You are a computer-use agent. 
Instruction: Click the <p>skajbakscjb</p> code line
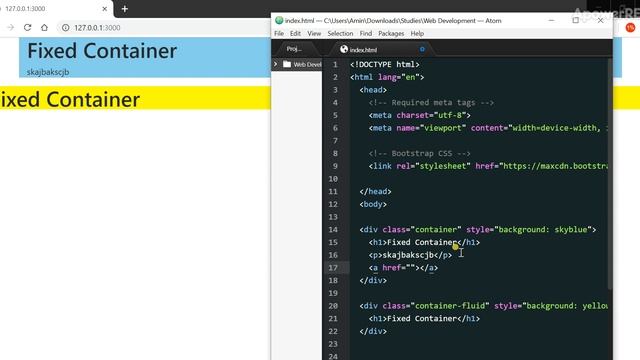tap(410, 255)
